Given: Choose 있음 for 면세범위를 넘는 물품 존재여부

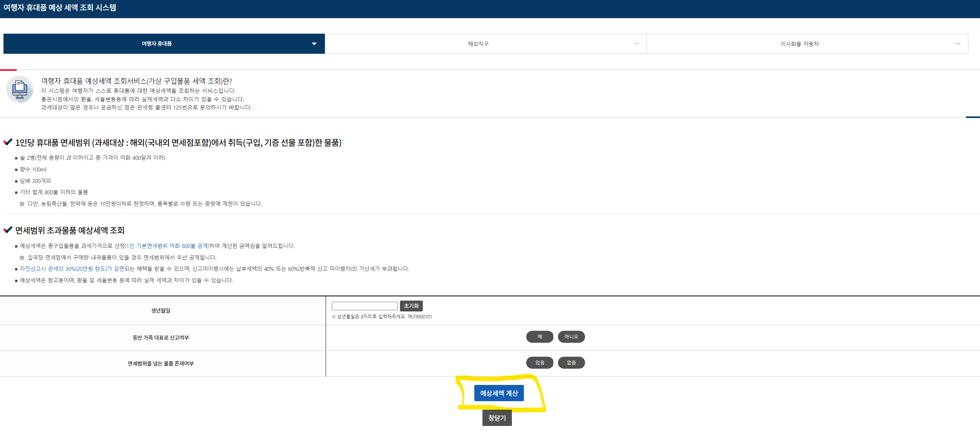Looking at the screenshot, I should click(x=539, y=362).
